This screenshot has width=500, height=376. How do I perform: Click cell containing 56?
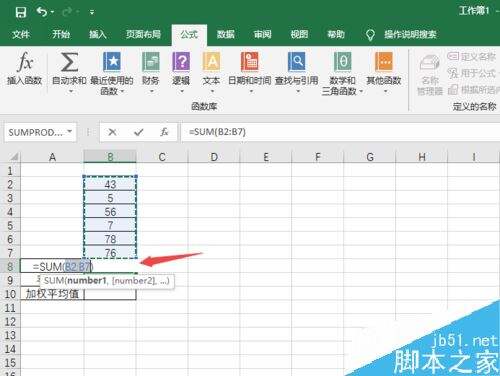[110, 212]
